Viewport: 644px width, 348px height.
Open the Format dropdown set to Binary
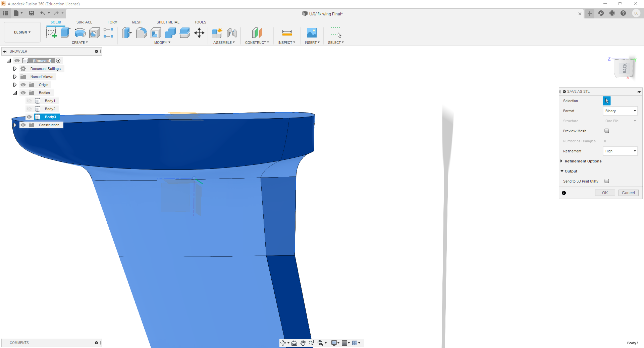pyautogui.click(x=620, y=111)
